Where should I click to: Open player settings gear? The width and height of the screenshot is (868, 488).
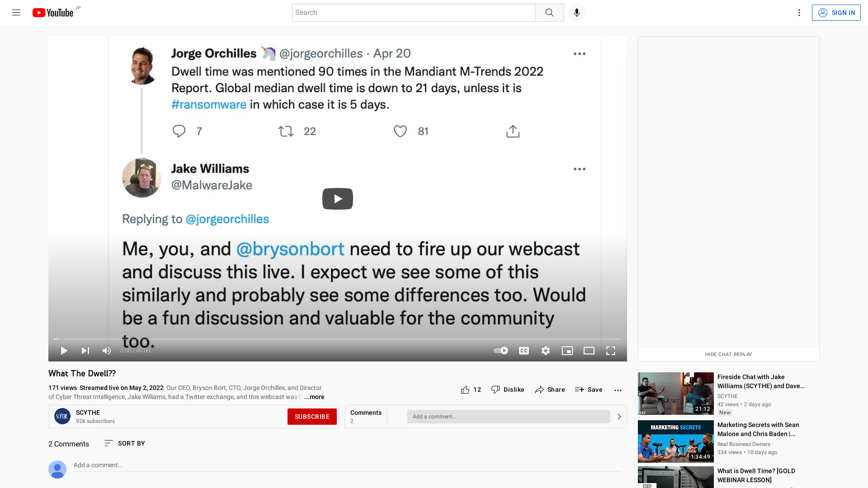[x=546, y=351]
